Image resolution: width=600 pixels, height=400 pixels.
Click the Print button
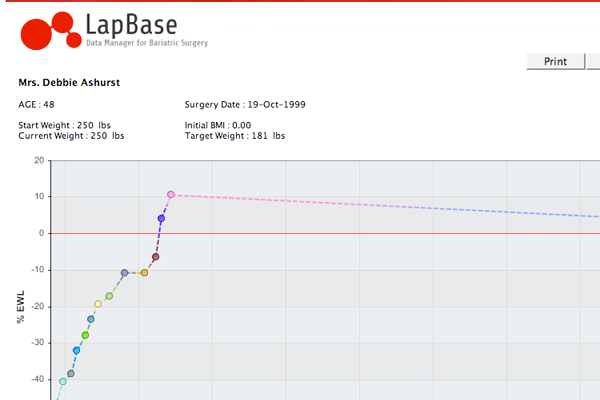tap(555, 61)
